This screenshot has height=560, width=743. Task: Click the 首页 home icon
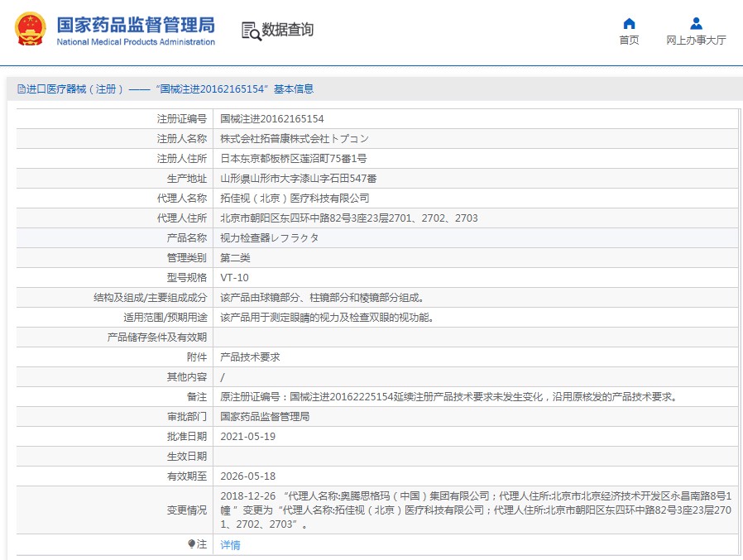(x=629, y=23)
